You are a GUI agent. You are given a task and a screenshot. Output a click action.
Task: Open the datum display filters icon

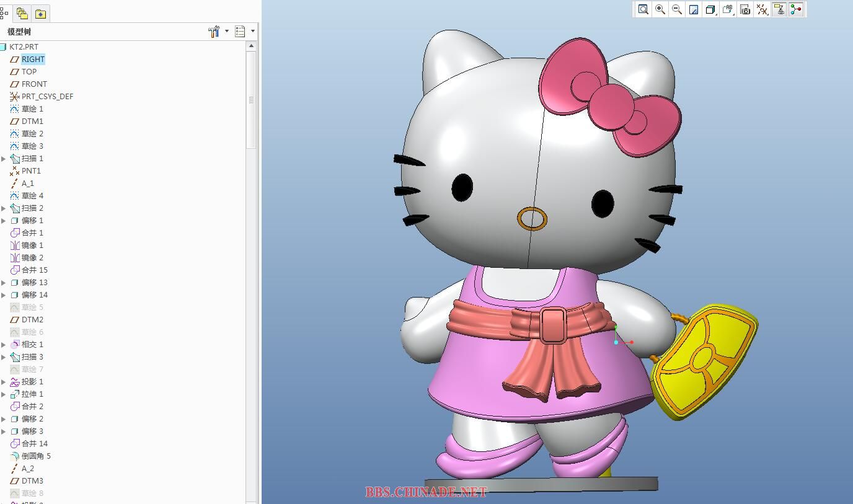(x=762, y=9)
